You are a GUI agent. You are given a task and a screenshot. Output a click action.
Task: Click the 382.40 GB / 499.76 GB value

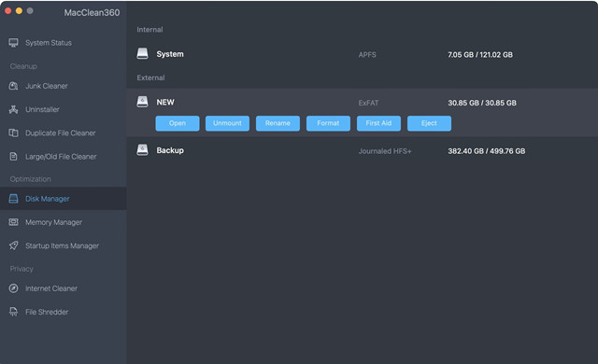point(486,151)
